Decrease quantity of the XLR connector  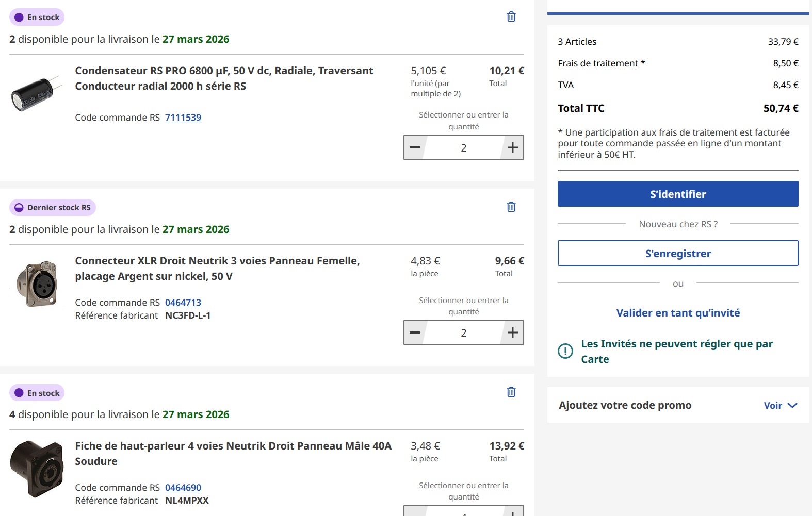[415, 333]
